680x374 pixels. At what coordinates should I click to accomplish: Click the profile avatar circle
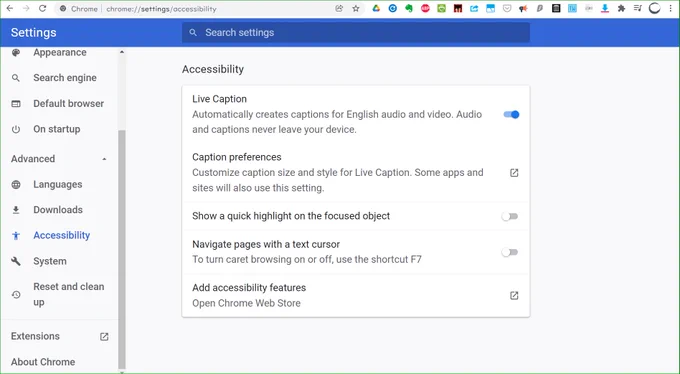(654, 8)
